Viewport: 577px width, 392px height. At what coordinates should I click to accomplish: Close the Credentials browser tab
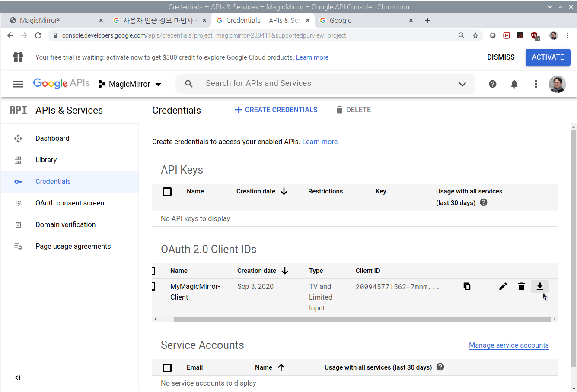(x=308, y=20)
